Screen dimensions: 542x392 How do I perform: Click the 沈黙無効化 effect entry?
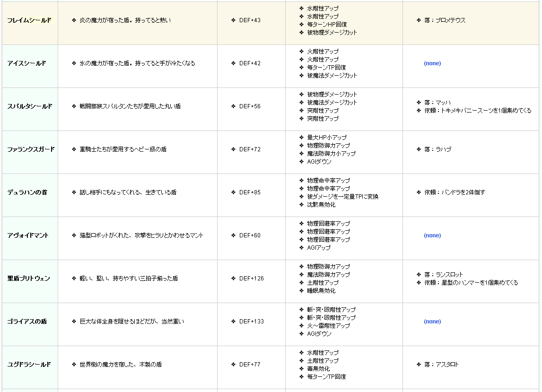[321, 205]
